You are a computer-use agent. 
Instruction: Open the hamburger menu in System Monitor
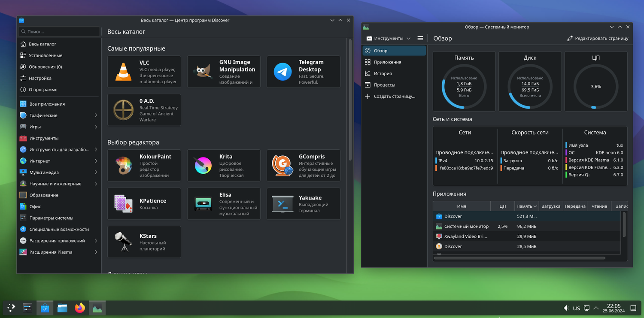(420, 38)
